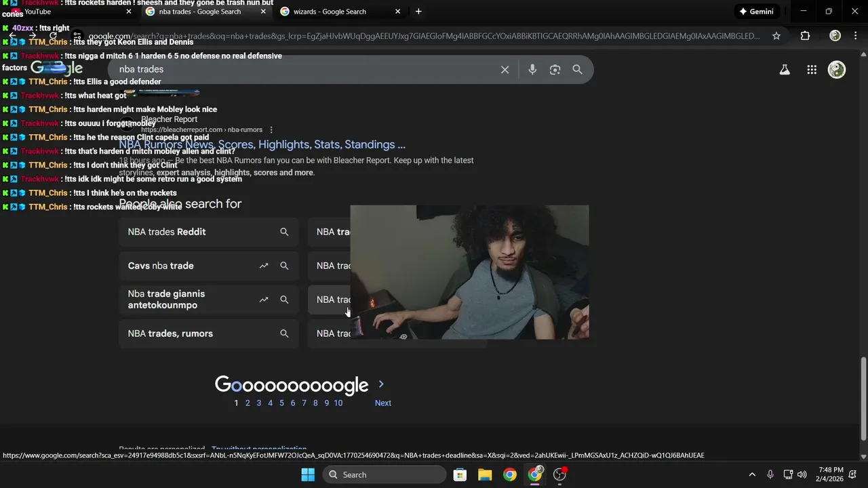
Task: Go to results page 10
Action: (338, 403)
